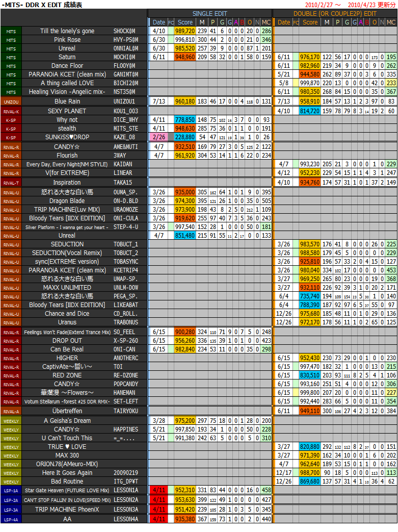Image resolution: width=398 pixels, height=532 pixels.
Task: Click score 814,720 for SEXY PLANET
Action: click(x=310, y=111)
